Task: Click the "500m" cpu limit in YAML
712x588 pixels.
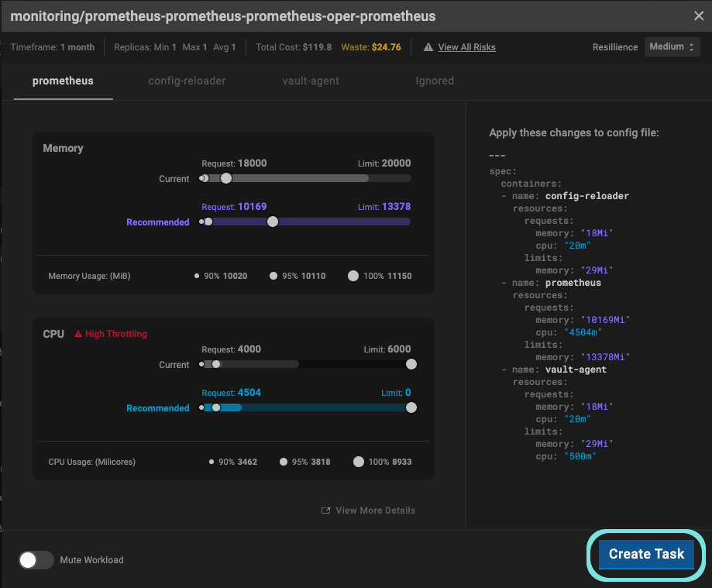Action: pyautogui.click(x=580, y=456)
